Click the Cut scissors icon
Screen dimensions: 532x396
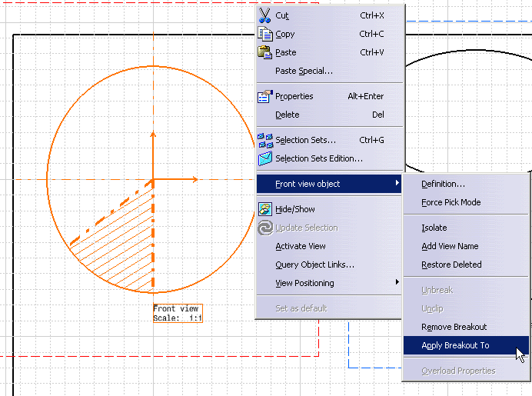coord(264,15)
